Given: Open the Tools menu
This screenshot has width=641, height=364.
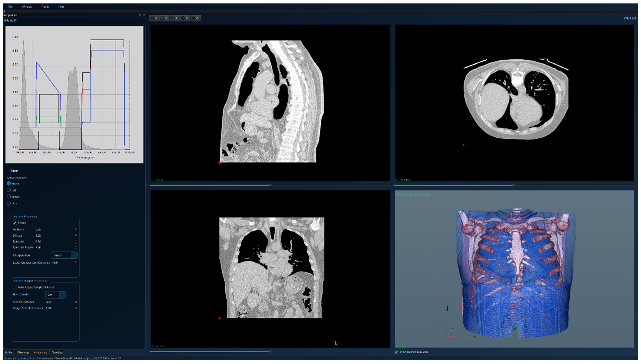Looking at the screenshot, I should pyautogui.click(x=45, y=7).
